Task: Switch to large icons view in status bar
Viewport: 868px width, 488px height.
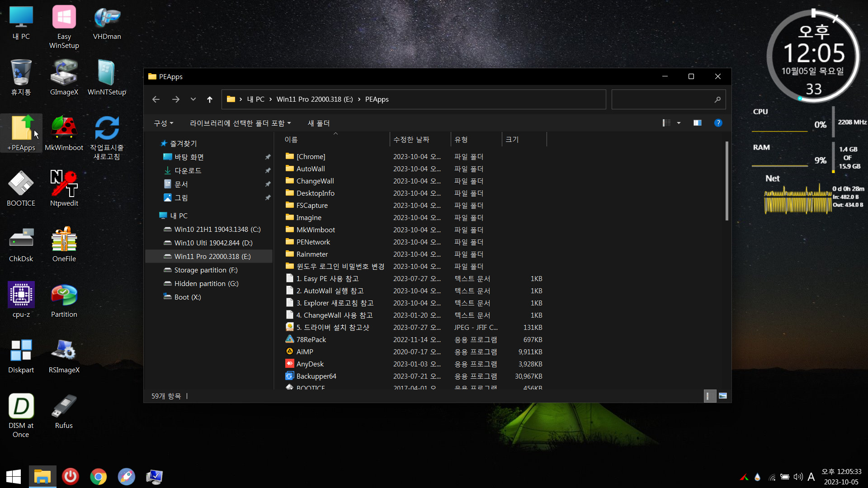Action: (x=722, y=396)
